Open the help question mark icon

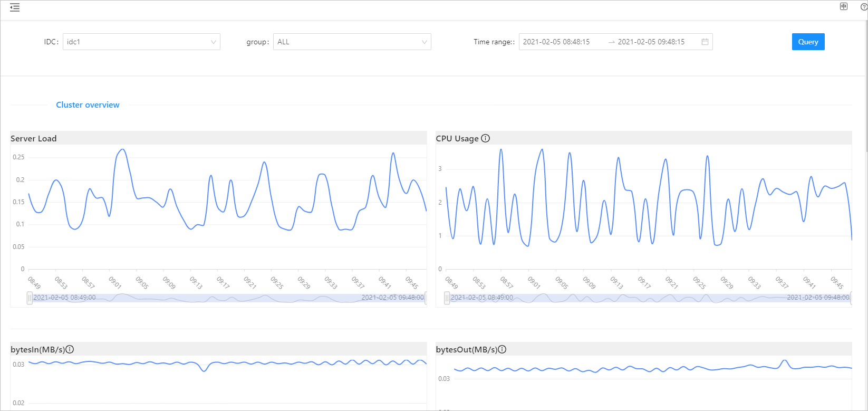[x=864, y=7]
